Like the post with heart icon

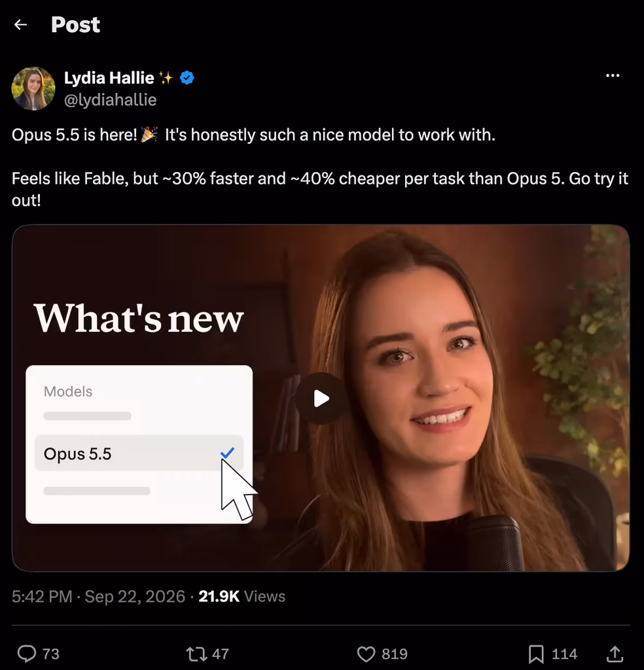click(366, 654)
